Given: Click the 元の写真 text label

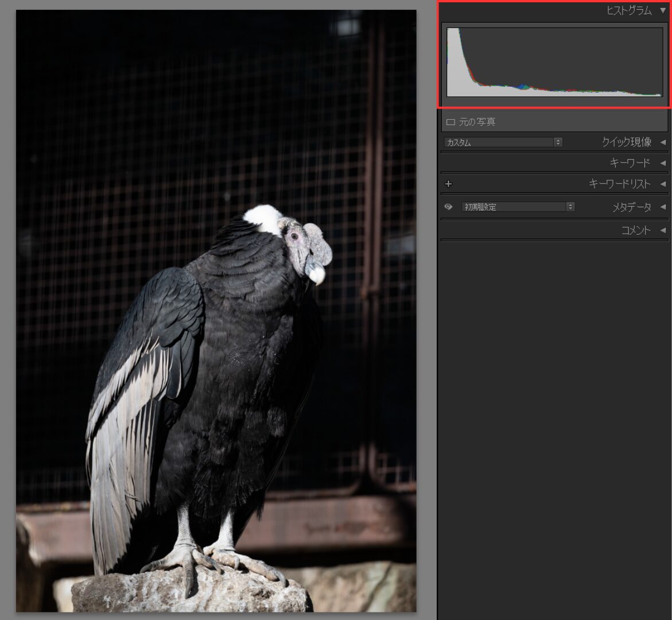Looking at the screenshot, I should (477, 122).
